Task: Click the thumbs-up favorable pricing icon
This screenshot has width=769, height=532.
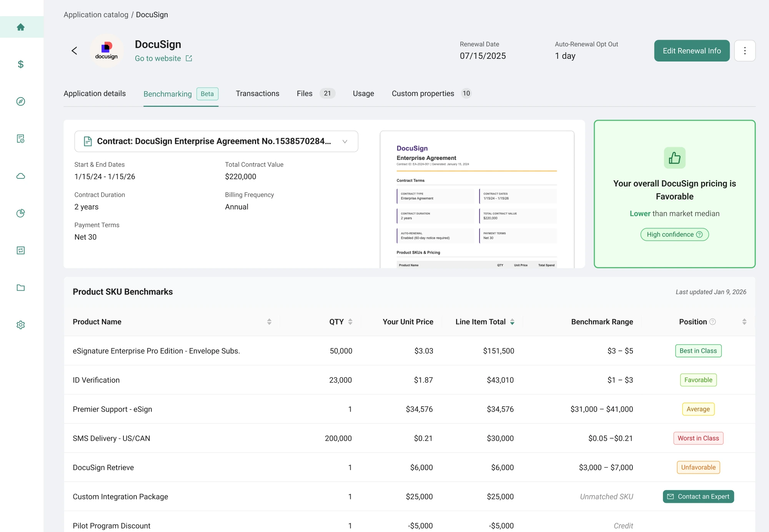Action: (x=675, y=158)
